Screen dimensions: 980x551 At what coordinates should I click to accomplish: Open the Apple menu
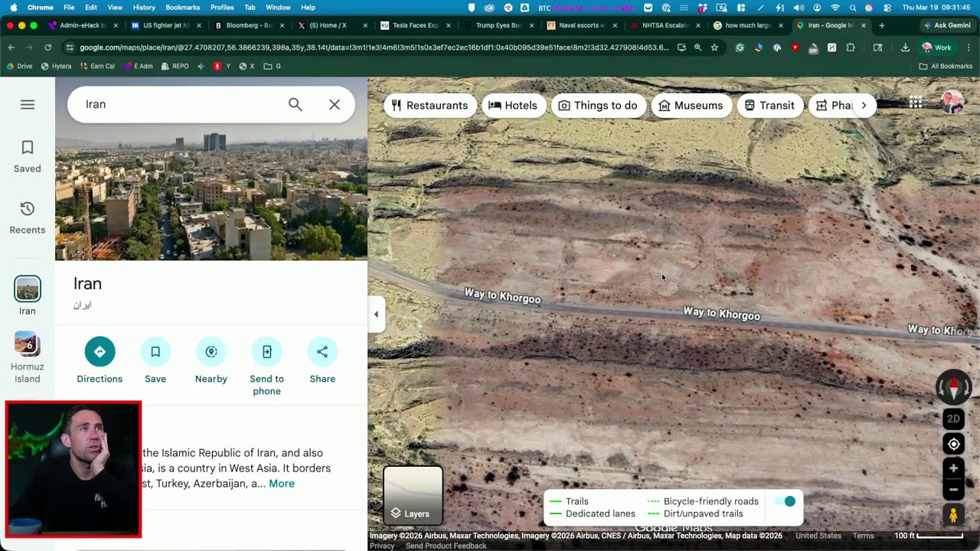click(14, 8)
